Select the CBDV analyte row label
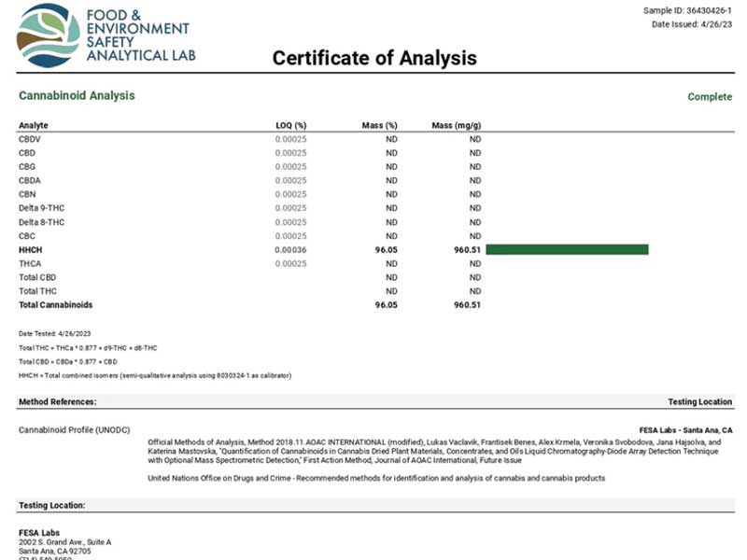The image size is (747, 560). coord(30,139)
